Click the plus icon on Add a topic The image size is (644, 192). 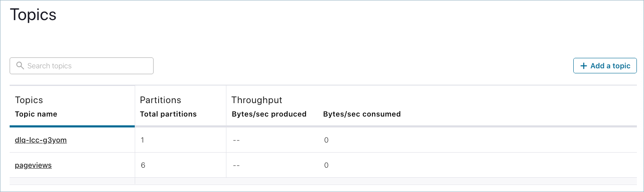pos(583,66)
